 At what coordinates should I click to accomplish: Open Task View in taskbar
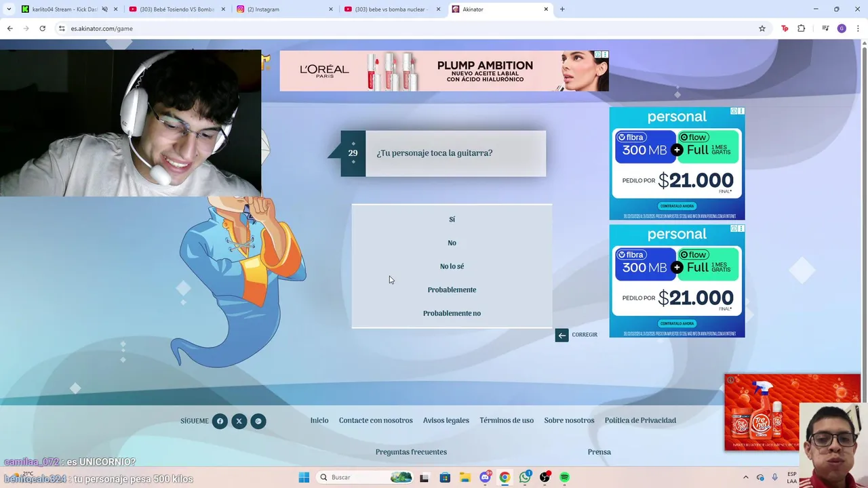pos(425,477)
